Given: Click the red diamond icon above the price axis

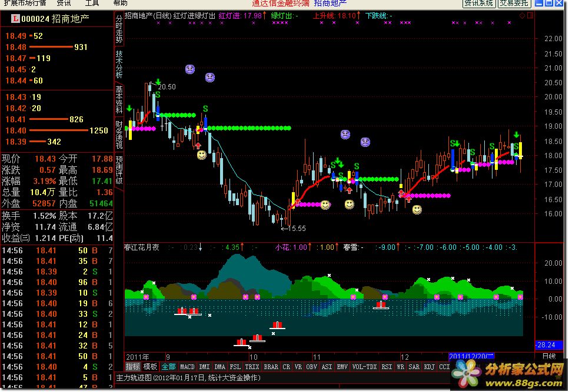Looking at the screenshot, I should click(x=522, y=15).
